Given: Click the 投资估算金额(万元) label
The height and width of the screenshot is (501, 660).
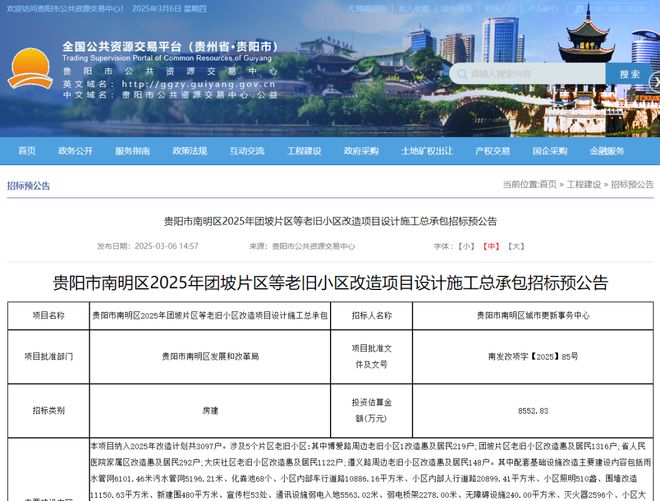Looking at the screenshot, I should click(372, 410).
